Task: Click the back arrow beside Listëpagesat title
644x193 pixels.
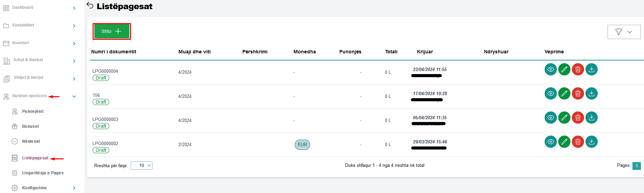Action: [90, 5]
